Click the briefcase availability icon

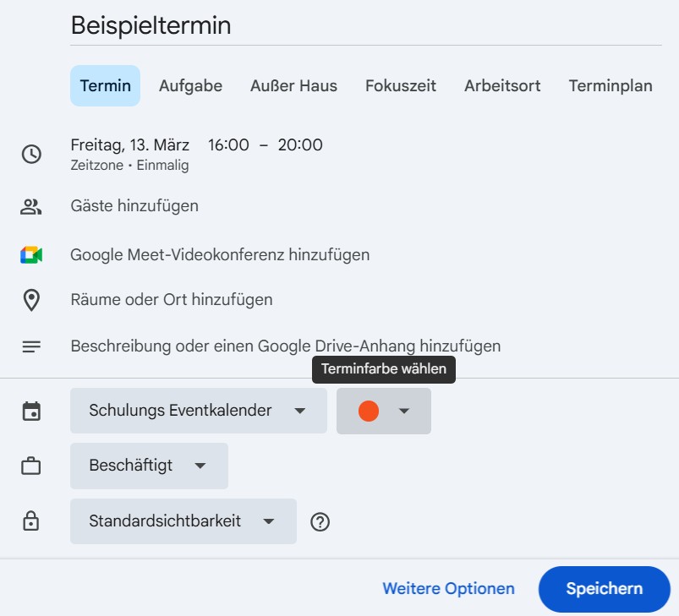coord(31,466)
